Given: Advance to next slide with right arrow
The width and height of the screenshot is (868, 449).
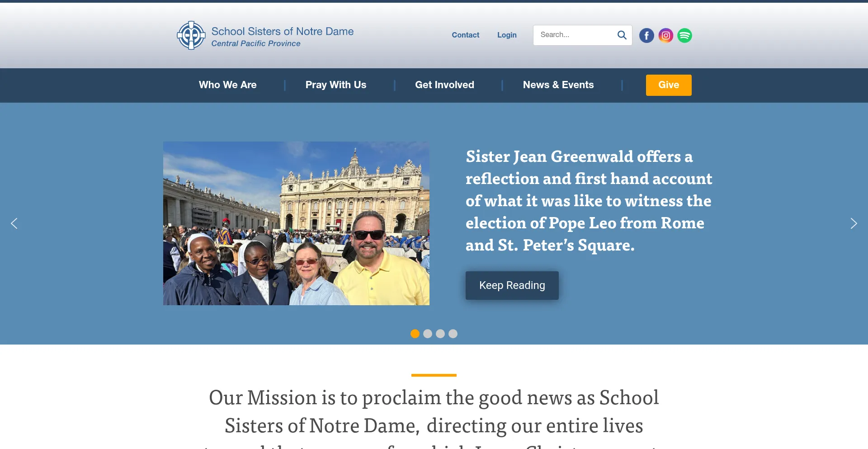Looking at the screenshot, I should pos(854,223).
